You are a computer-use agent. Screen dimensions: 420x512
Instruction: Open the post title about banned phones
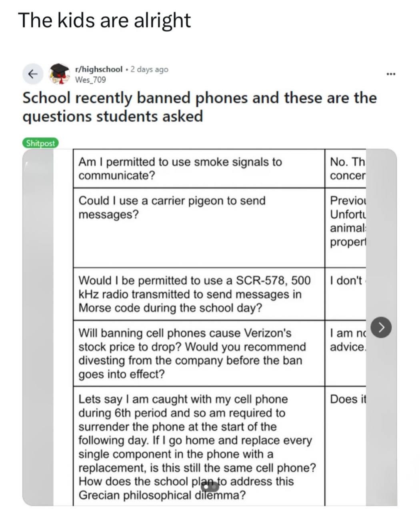coord(199,107)
